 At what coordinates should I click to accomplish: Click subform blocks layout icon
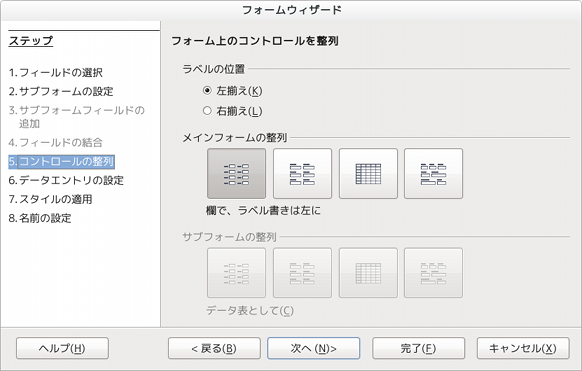click(x=434, y=273)
